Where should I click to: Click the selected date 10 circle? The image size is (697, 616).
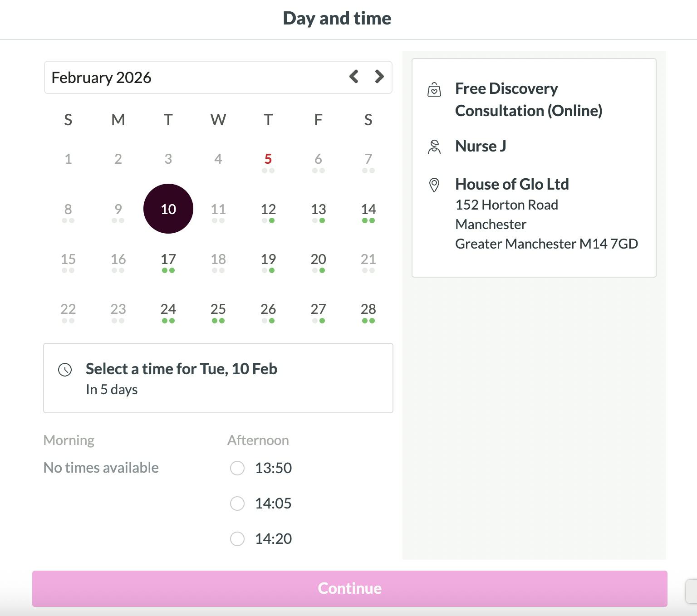[x=168, y=209]
